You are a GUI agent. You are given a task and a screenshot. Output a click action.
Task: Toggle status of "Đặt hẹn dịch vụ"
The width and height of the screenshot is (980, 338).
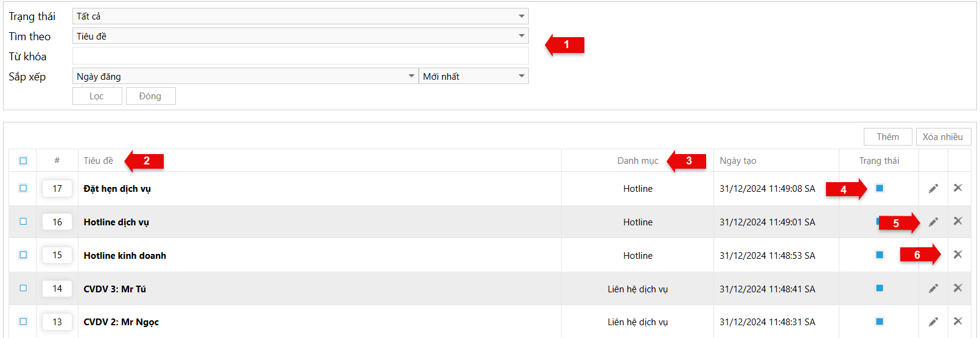pyautogui.click(x=880, y=188)
